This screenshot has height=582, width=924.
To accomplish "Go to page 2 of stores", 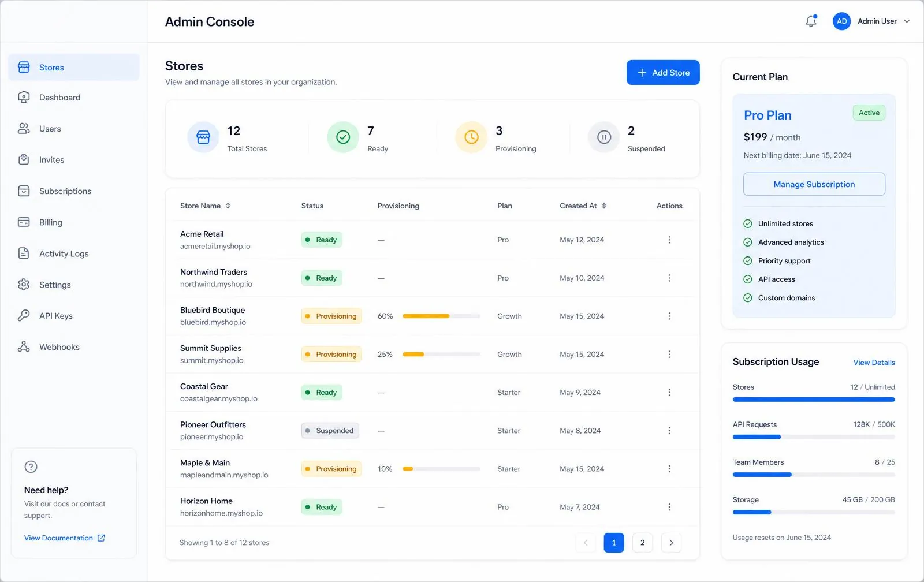I will coord(642,543).
